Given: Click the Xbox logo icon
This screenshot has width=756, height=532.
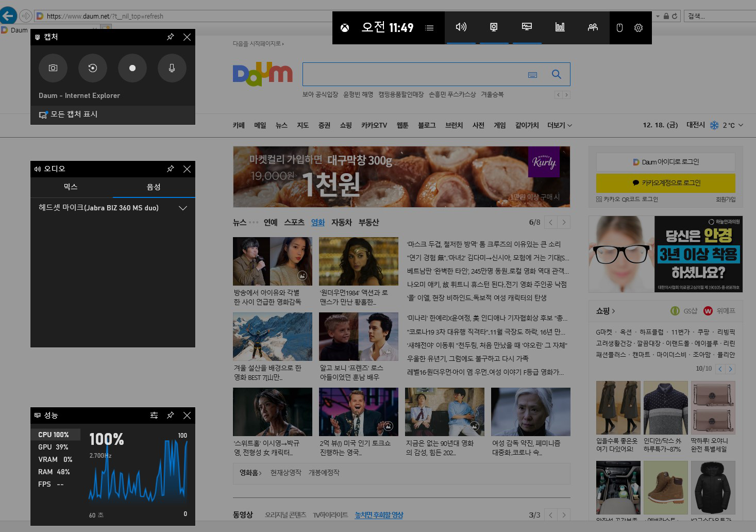Looking at the screenshot, I should point(345,28).
